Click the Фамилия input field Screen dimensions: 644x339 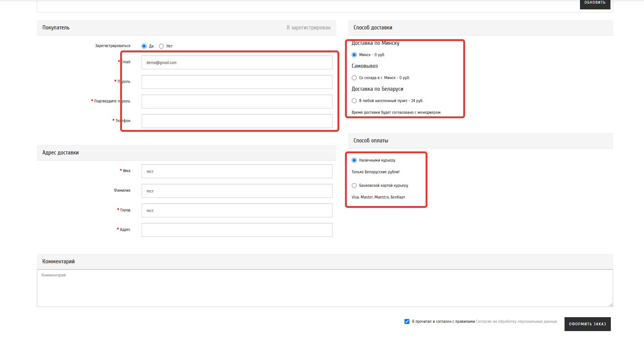[237, 191]
